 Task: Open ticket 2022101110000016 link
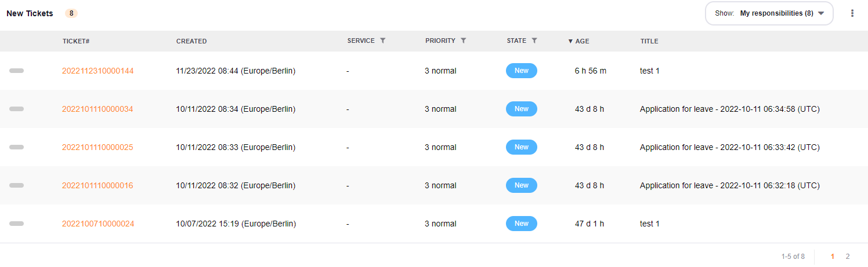pyautogui.click(x=97, y=185)
